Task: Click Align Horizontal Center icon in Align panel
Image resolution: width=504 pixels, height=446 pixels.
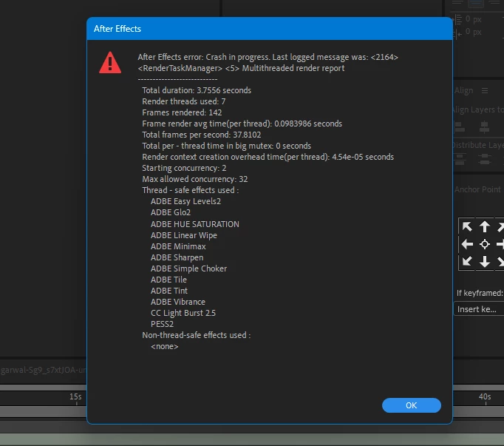Action: click(x=484, y=126)
